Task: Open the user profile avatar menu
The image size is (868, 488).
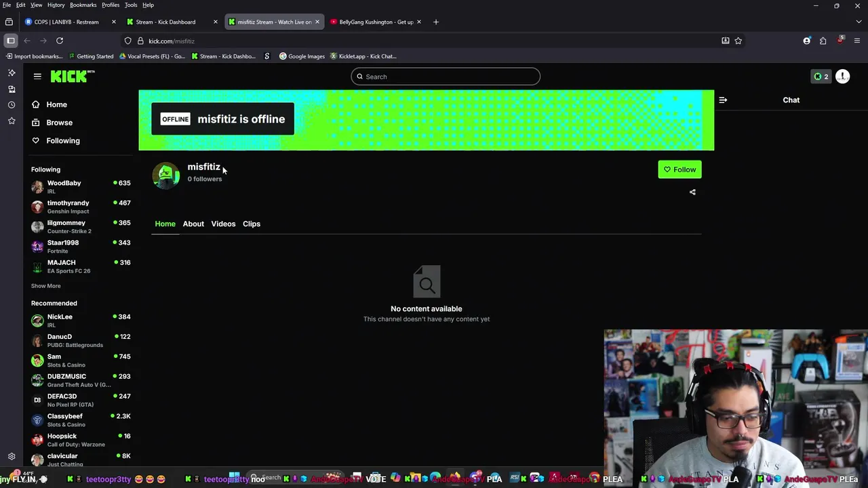Action: 843,77
